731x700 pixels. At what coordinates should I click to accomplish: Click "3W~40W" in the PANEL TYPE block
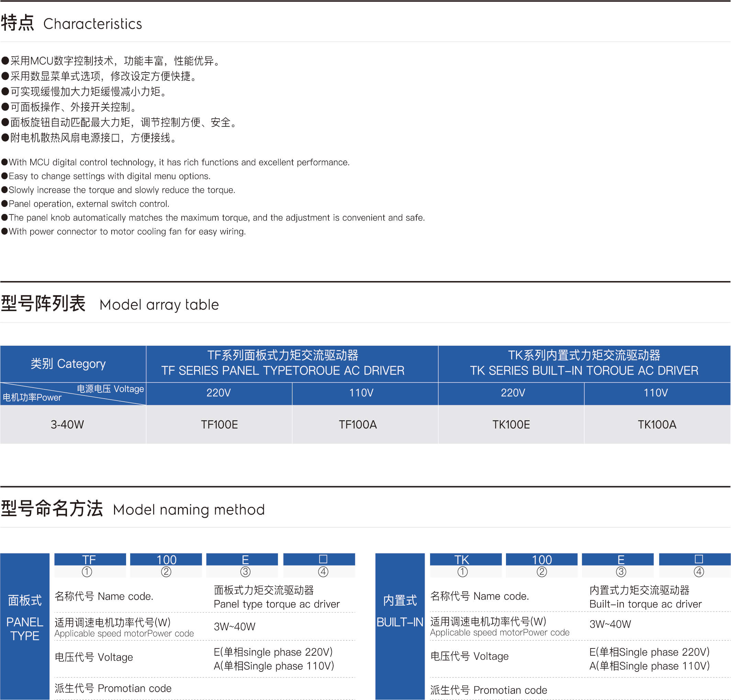coord(235,626)
